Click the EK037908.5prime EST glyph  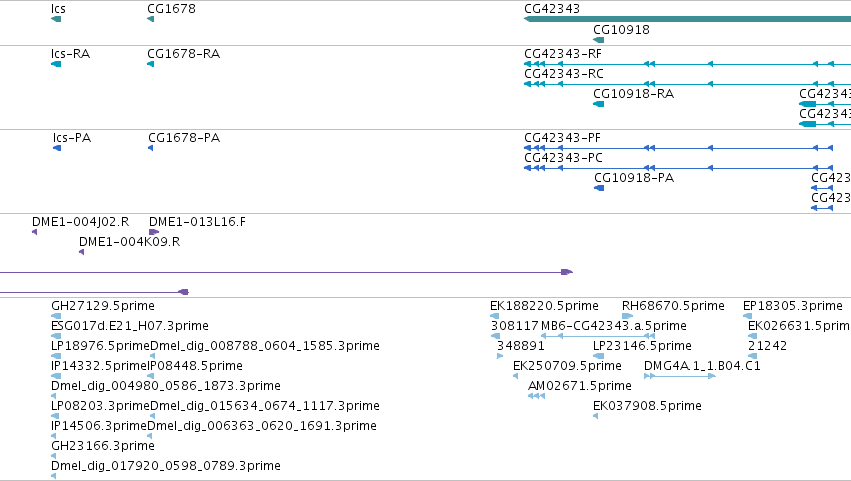595,416
